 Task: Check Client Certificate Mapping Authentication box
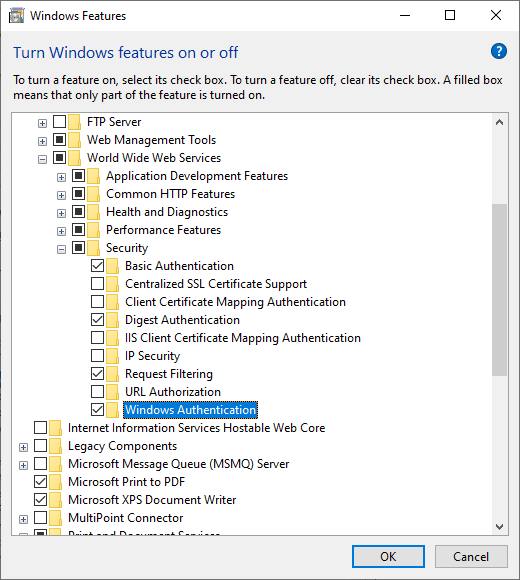[x=97, y=301]
